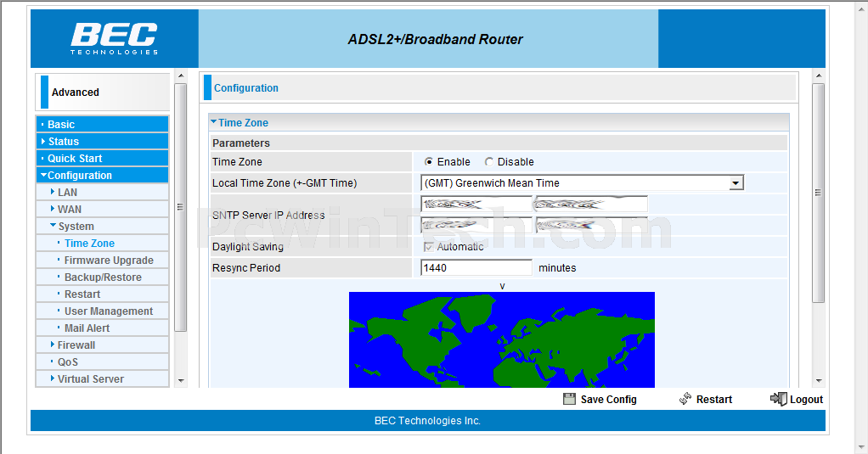Viewport: 868px width, 454px height.
Task: Open User Management settings
Action: [109, 311]
